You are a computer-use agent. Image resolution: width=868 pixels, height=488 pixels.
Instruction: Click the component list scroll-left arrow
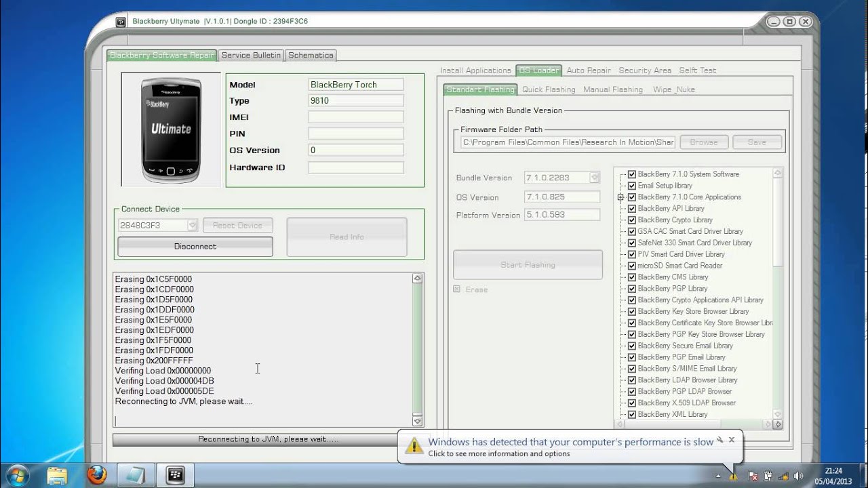[x=619, y=424]
